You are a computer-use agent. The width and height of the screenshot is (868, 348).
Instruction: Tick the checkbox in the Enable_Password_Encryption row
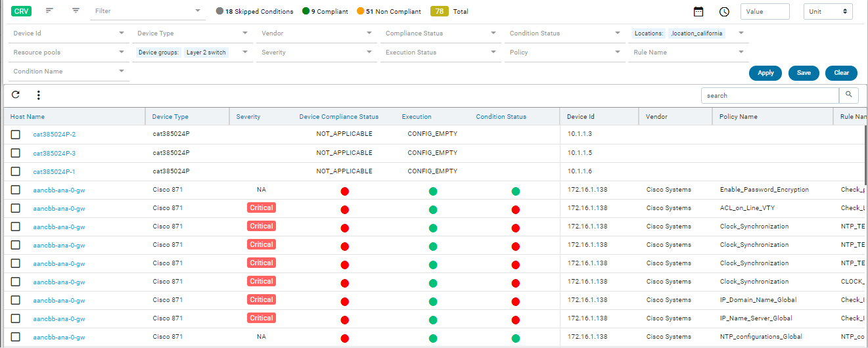(16, 190)
